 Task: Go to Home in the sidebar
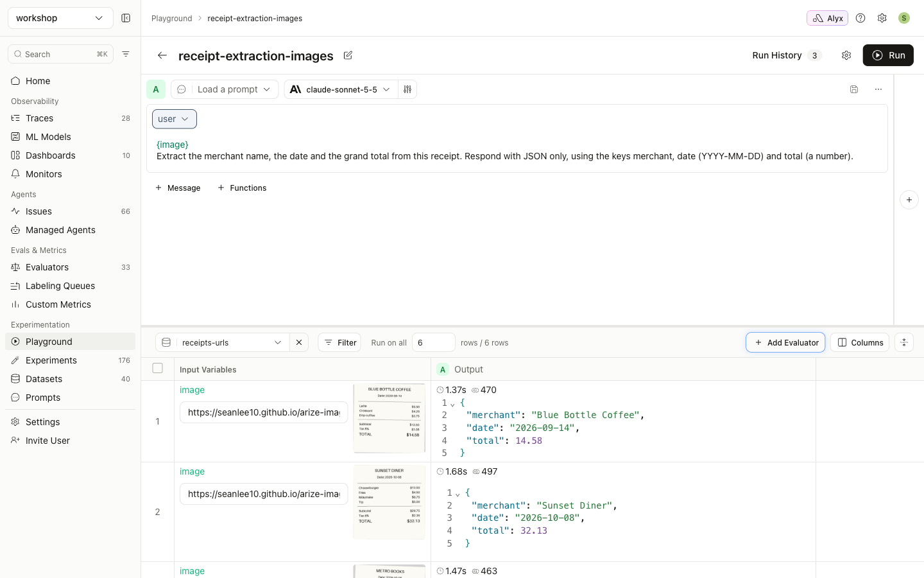[71, 81]
